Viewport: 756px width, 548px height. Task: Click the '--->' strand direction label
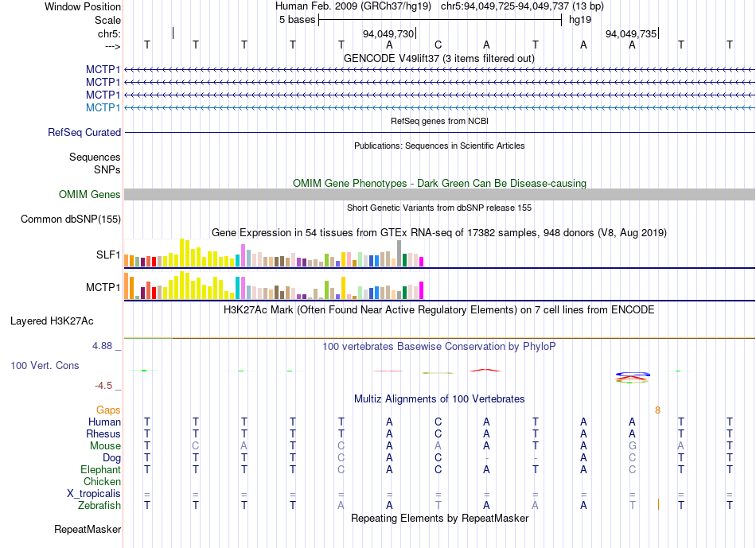pyautogui.click(x=112, y=46)
